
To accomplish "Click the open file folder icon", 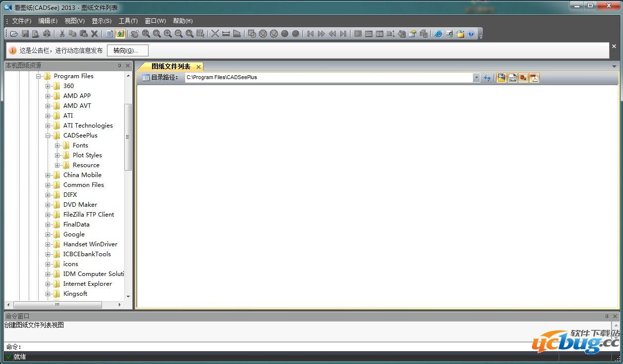I will 14,34.
